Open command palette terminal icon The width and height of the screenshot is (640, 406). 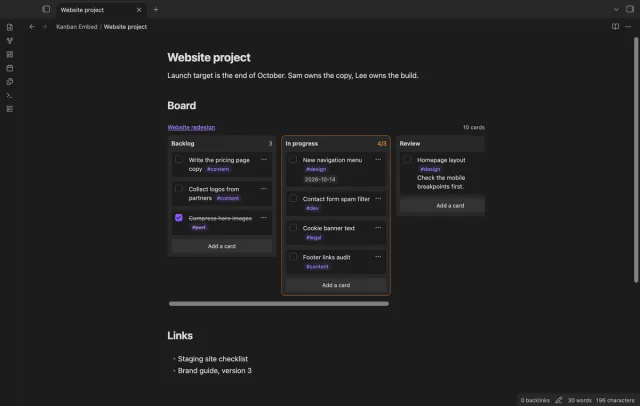pos(10,95)
